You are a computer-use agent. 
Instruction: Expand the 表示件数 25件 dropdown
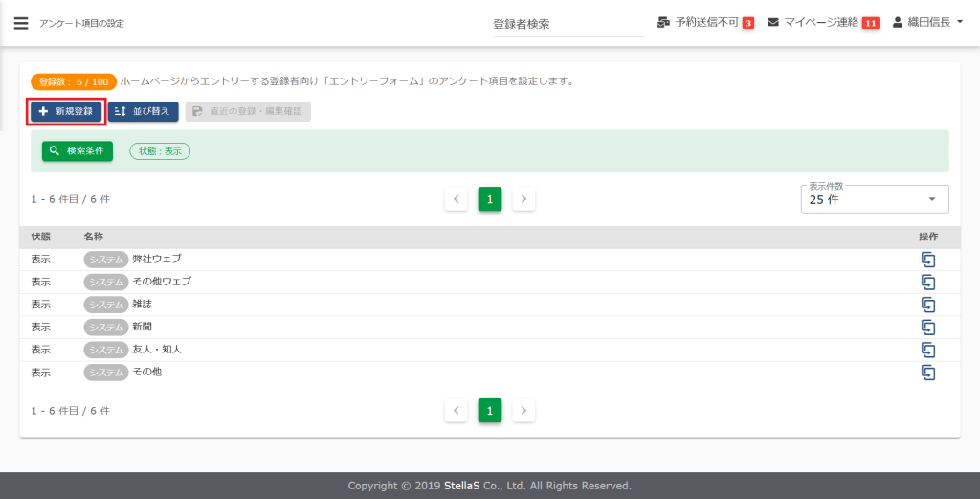(874, 199)
